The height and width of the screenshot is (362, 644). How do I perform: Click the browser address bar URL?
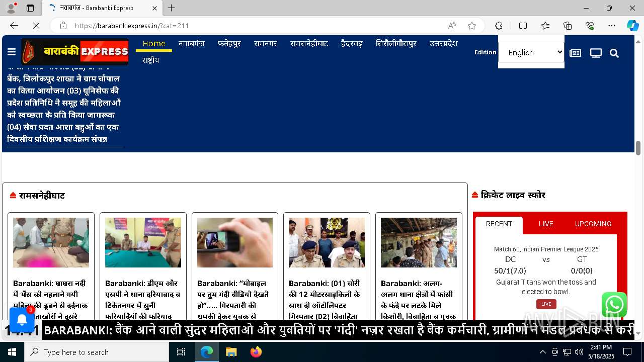(x=132, y=26)
